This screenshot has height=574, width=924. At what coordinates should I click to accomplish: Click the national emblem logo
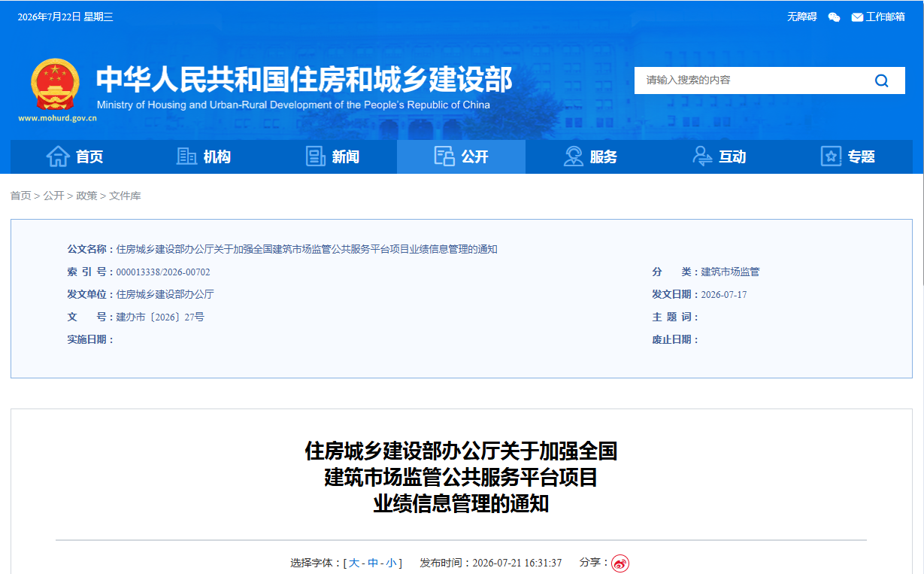point(54,84)
